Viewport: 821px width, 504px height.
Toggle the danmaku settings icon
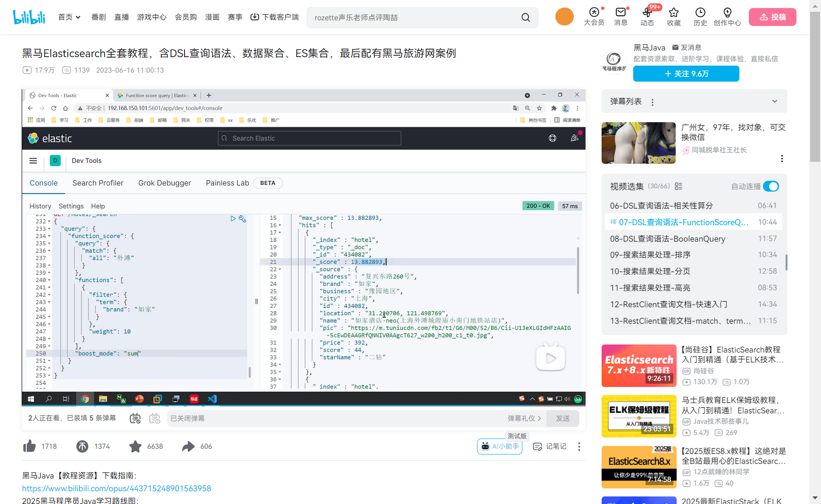pyautogui.click(x=155, y=418)
